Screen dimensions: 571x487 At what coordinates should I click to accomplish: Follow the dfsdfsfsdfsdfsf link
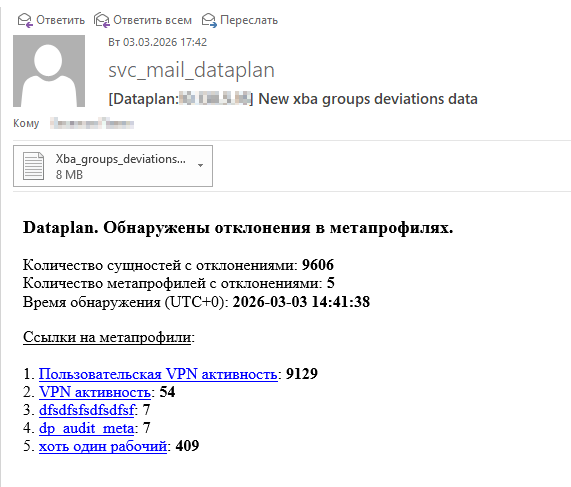pyautogui.click(x=87, y=410)
